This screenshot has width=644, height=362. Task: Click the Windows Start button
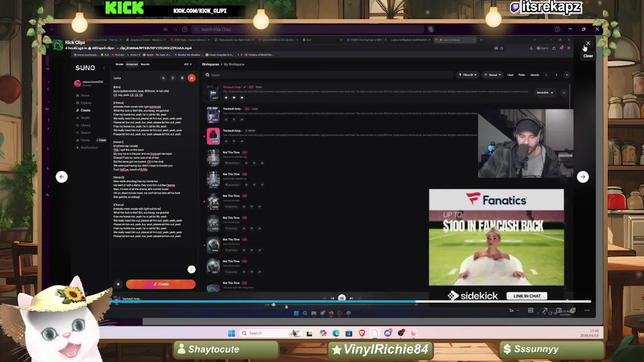tap(231, 333)
